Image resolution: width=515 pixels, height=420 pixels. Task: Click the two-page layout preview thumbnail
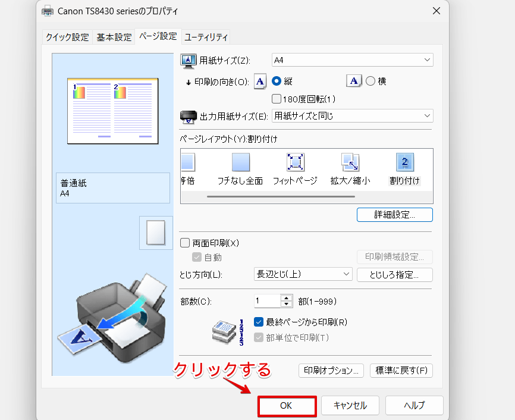pyautogui.click(x=112, y=111)
